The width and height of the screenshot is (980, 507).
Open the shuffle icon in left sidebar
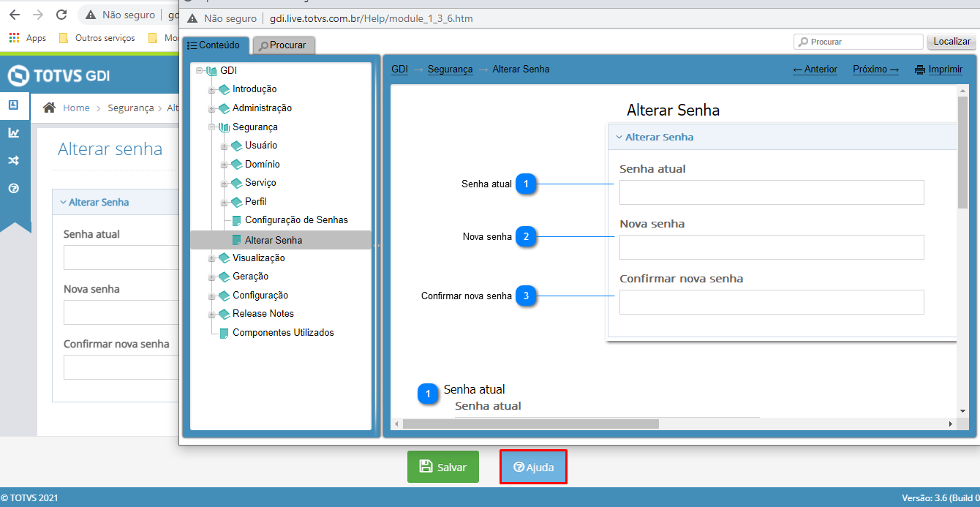click(x=13, y=160)
